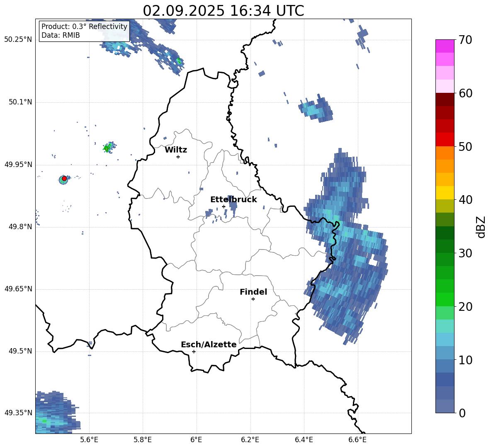Screen dimensions: 491x448
Task: Click the 5.8°E longitude label
Action: 143,440
